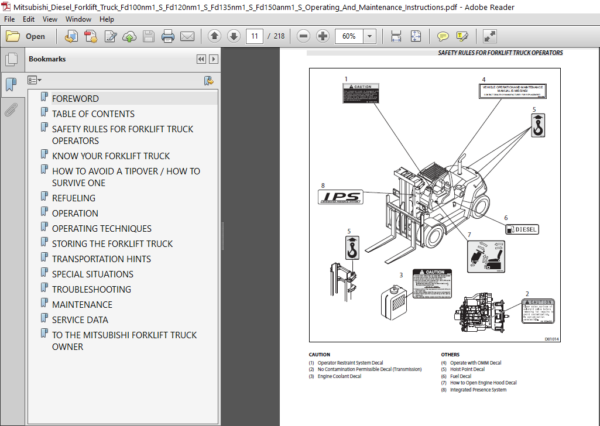Click the Save floppy disk icon
The height and width of the screenshot is (426, 600).
click(x=148, y=36)
